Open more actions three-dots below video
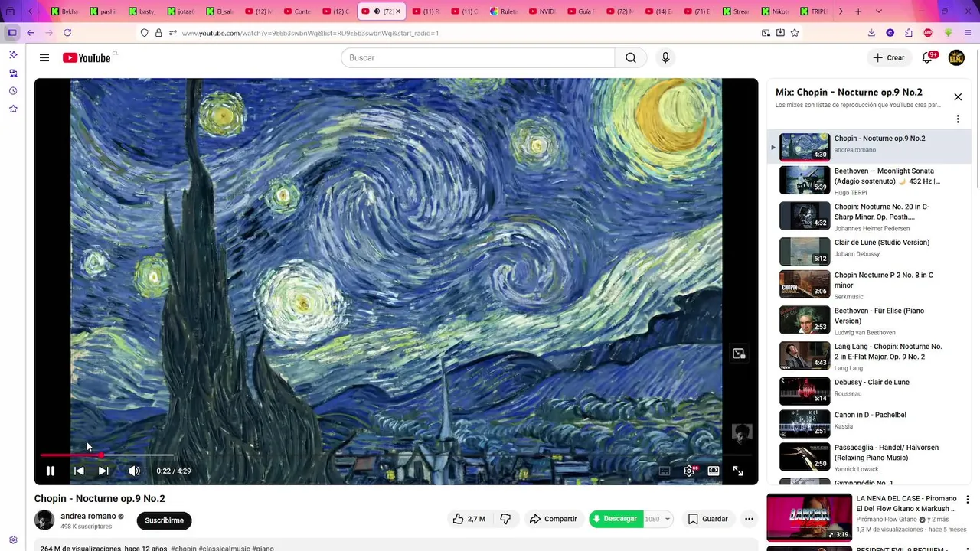The width and height of the screenshot is (980, 551). tap(749, 519)
